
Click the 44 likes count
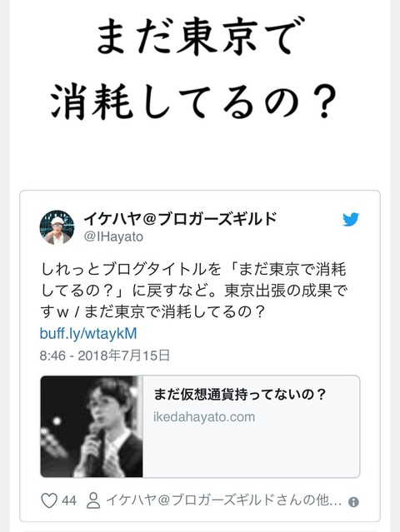(x=69, y=500)
